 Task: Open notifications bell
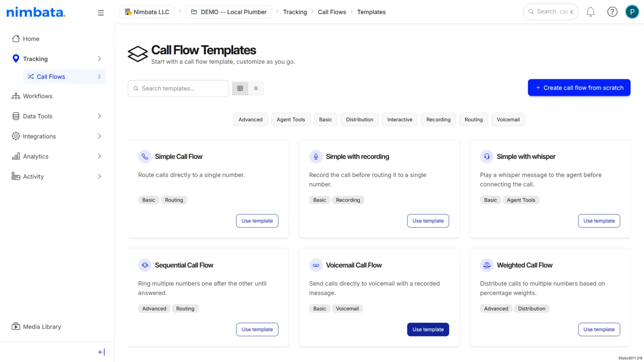pos(590,12)
